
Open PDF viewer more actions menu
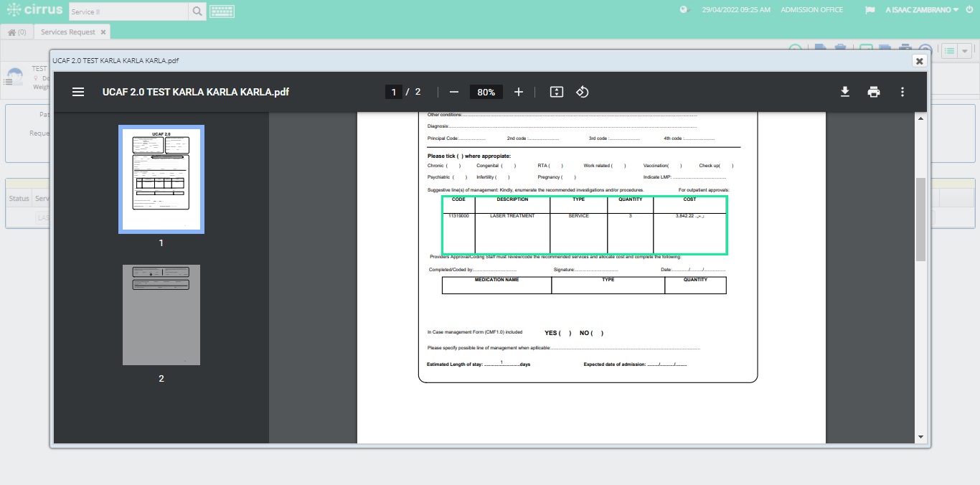tap(903, 92)
